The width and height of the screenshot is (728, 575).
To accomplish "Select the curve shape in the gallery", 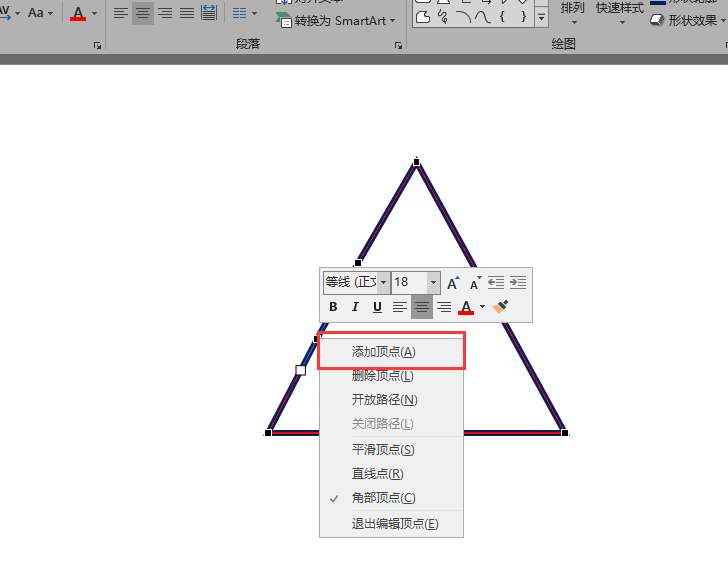I will (483, 17).
